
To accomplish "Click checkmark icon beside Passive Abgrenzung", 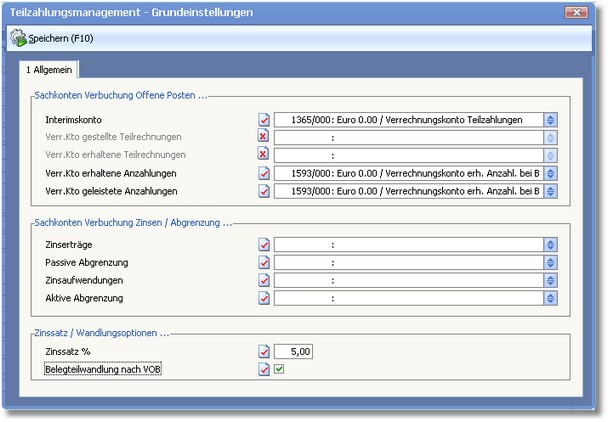I will click(x=264, y=262).
